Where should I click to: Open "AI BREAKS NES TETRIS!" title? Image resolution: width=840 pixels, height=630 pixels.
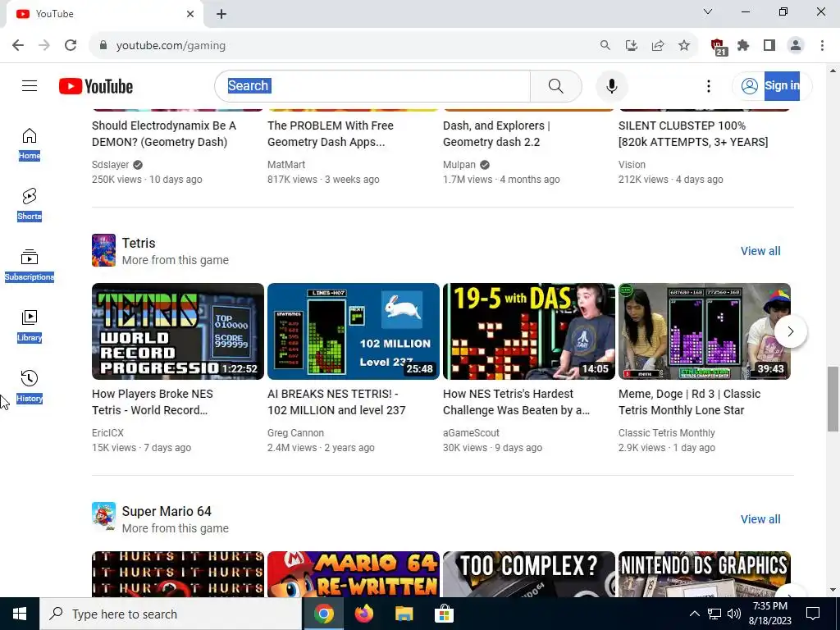pyautogui.click(x=336, y=402)
